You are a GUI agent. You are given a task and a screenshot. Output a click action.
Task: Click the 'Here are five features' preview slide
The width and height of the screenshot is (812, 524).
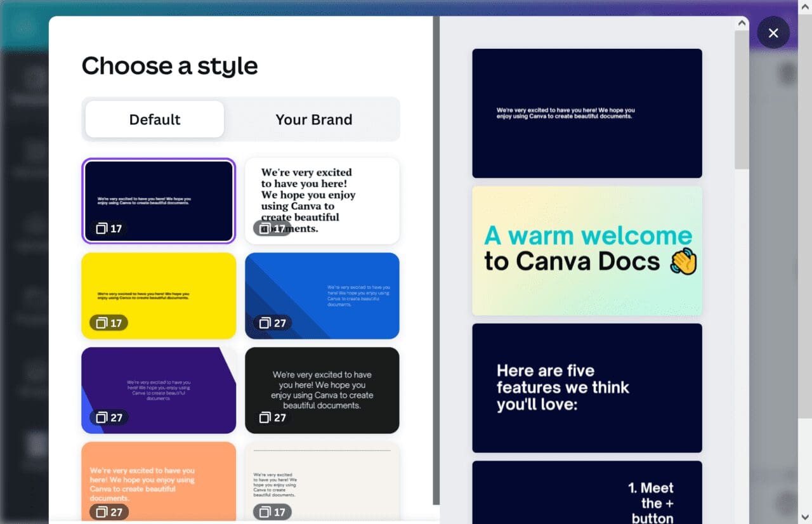click(x=587, y=388)
